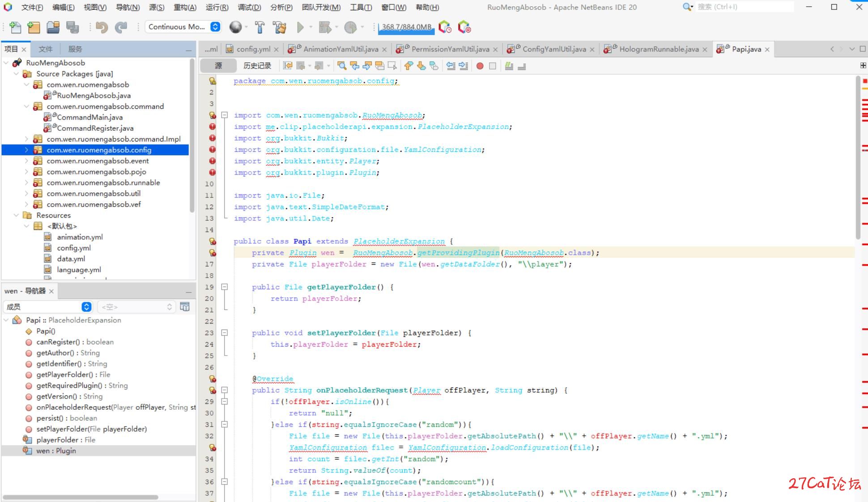Screen dimensions: 868x502
Task: Click the memory usage bar 368.7/884.0MB
Action: click(x=406, y=27)
